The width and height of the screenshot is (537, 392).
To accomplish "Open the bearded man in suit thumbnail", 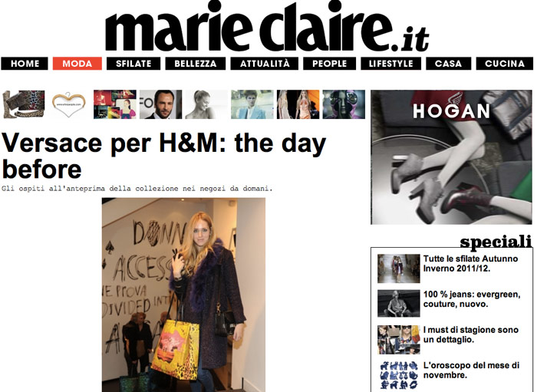I will 160,104.
